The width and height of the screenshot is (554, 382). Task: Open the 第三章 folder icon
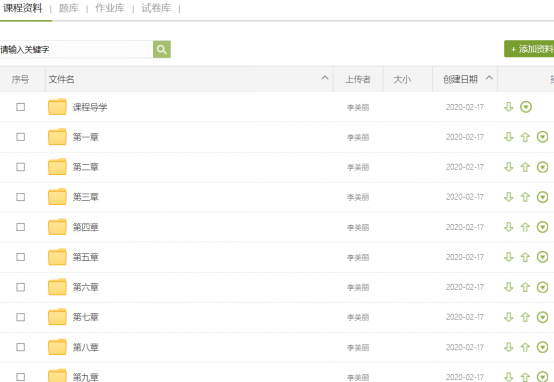coord(57,197)
